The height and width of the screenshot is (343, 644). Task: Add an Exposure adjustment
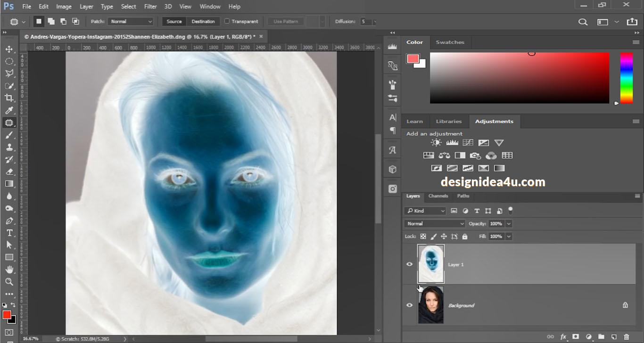[x=483, y=143]
